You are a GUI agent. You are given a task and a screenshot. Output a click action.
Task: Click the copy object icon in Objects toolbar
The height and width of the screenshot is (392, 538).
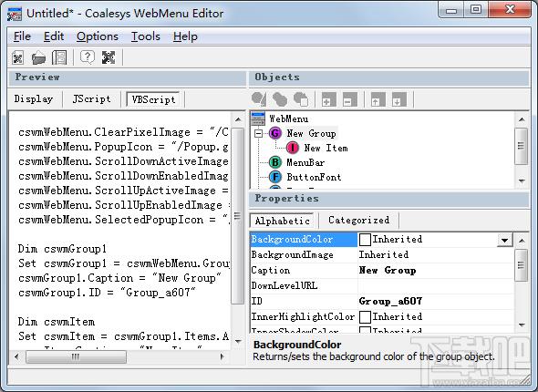pyautogui.click(x=301, y=99)
